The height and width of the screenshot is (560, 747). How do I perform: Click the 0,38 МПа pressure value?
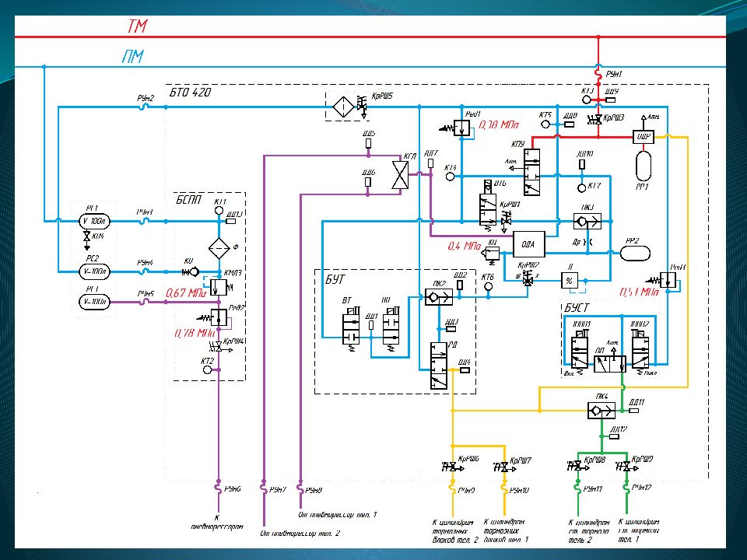click(x=499, y=125)
